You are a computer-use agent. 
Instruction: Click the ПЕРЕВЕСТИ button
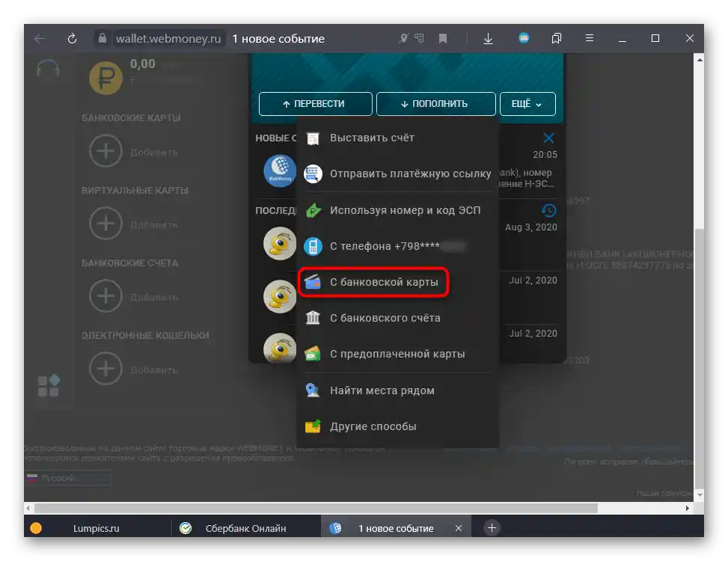click(315, 103)
